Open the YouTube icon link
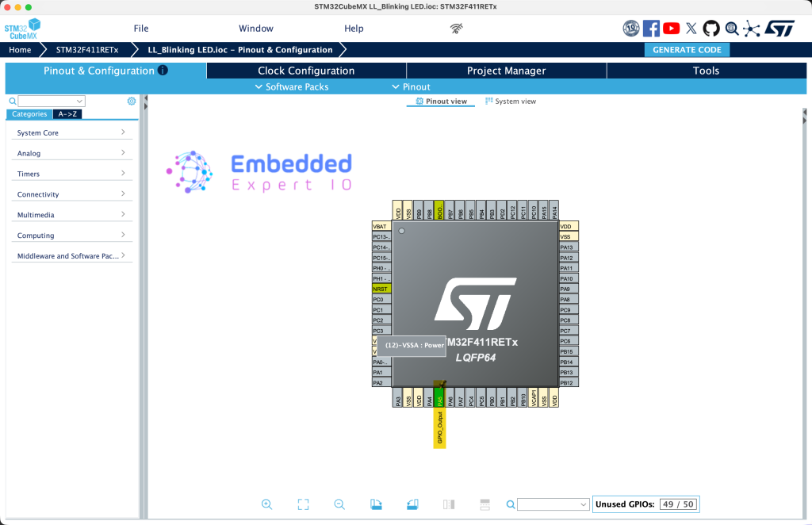The image size is (812, 525). coord(672,29)
